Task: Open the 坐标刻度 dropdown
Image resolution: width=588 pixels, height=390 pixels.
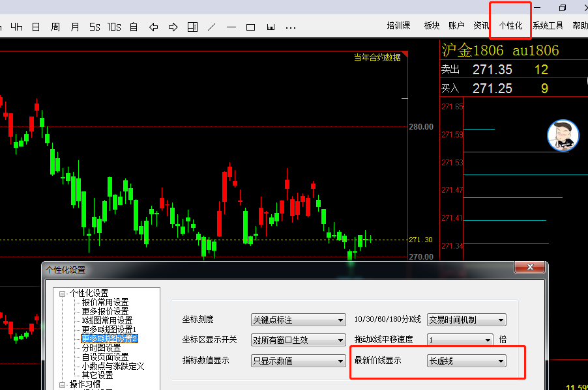Action: click(298, 320)
